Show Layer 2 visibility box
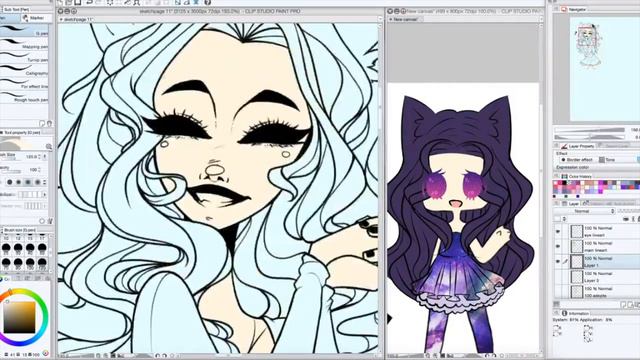Screen dimensions: 640x360 coord(558,277)
